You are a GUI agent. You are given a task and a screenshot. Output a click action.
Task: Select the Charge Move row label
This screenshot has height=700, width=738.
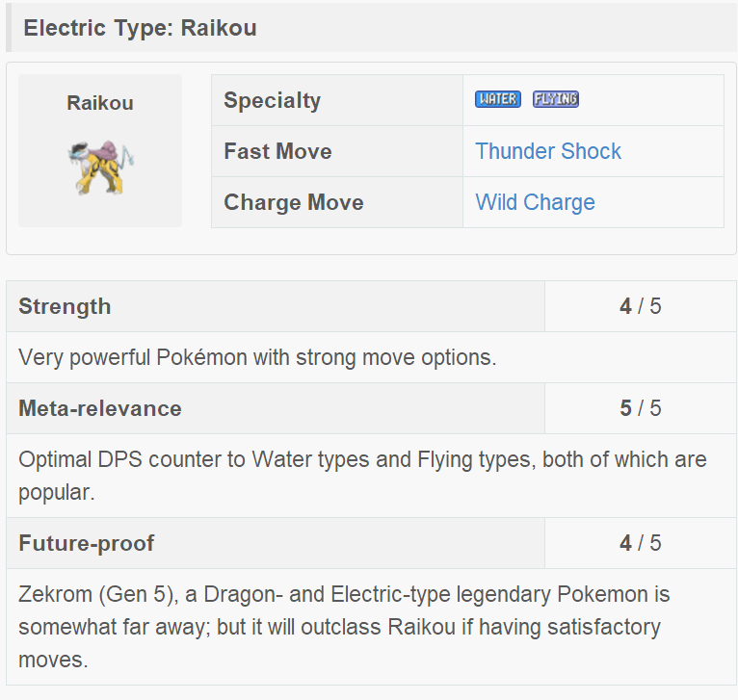[293, 202]
